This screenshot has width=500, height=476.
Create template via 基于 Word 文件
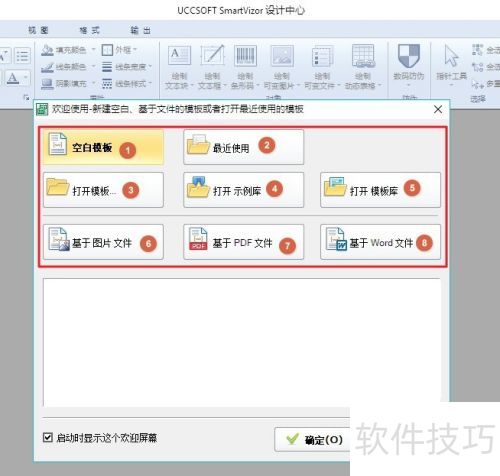380,242
